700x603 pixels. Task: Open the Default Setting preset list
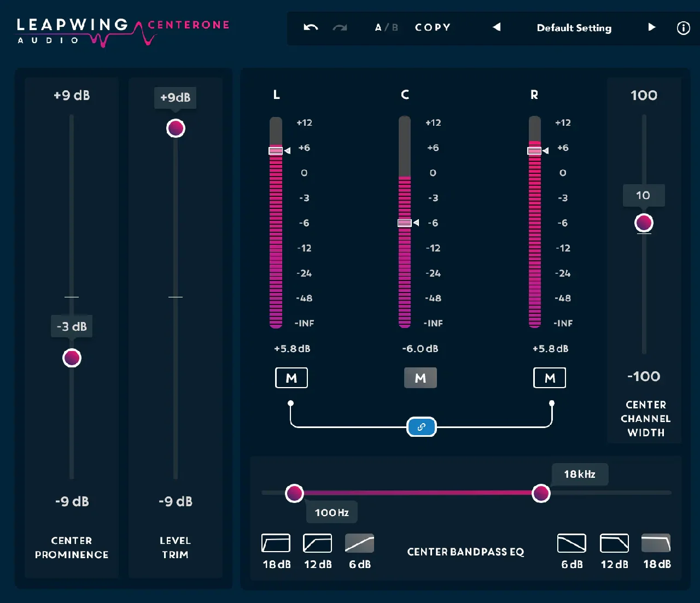tap(574, 28)
